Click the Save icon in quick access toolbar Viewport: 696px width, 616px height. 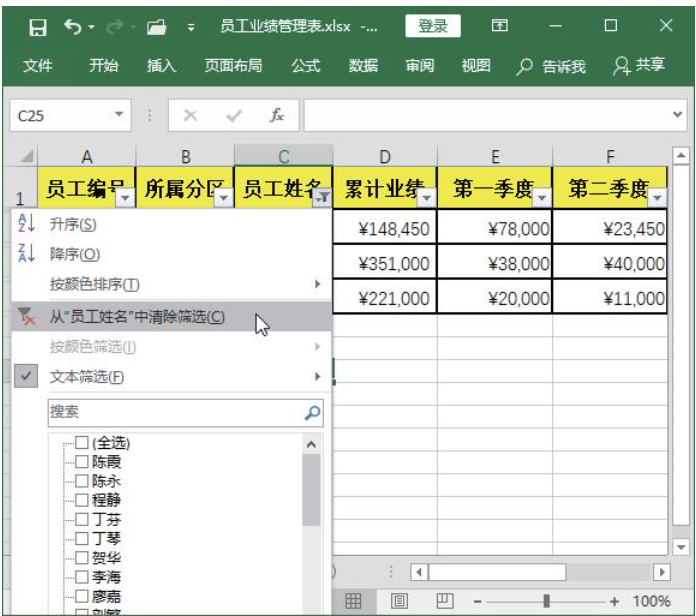pos(38,28)
